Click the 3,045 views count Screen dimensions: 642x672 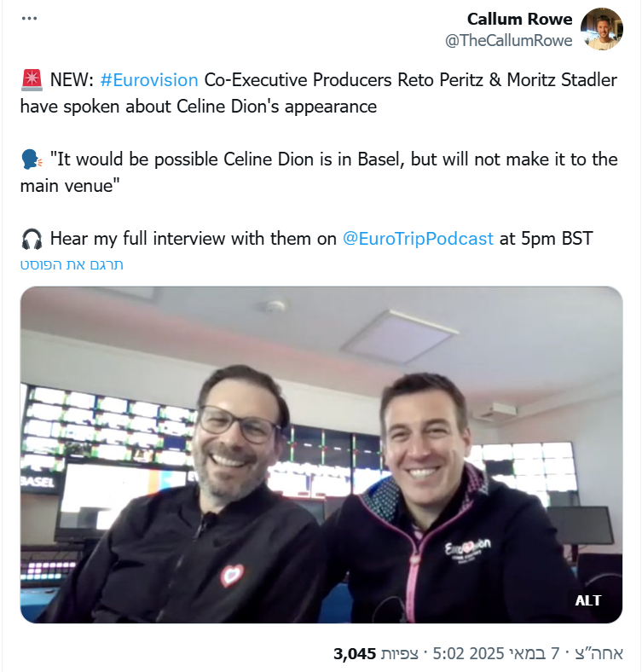[x=375, y=653]
